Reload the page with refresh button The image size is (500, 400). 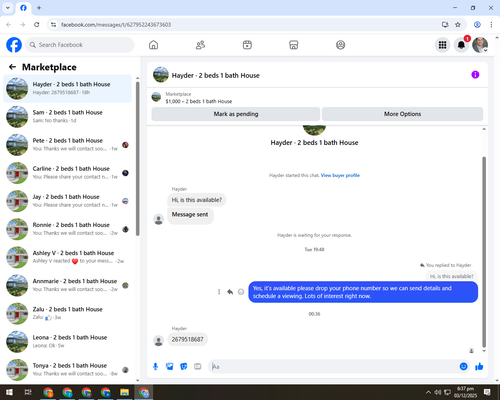pyautogui.click(x=37, y=25)
